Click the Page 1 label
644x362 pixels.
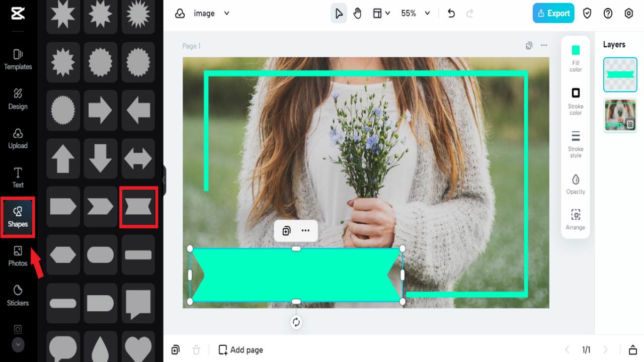point(191,46)
